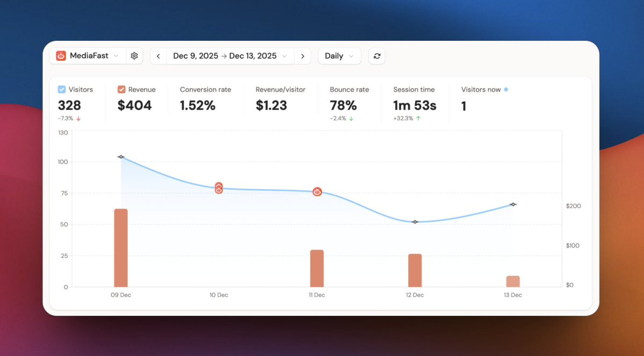Click the 09 Dec visitors data point
Screen dimensions: 644x356
click(x=121, y=157)
